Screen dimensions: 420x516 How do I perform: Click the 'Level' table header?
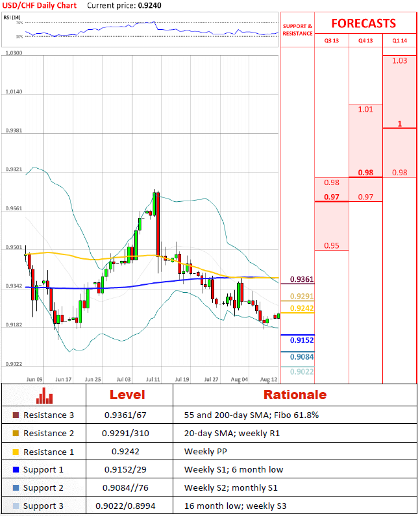(x=127, y=395)
